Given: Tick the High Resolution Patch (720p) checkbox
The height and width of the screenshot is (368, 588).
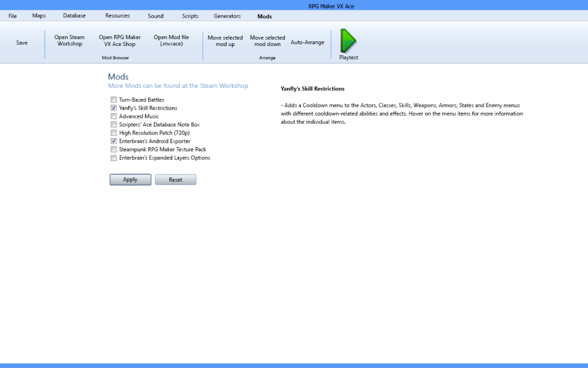Looking at the screenshot, I should (114, 133).
